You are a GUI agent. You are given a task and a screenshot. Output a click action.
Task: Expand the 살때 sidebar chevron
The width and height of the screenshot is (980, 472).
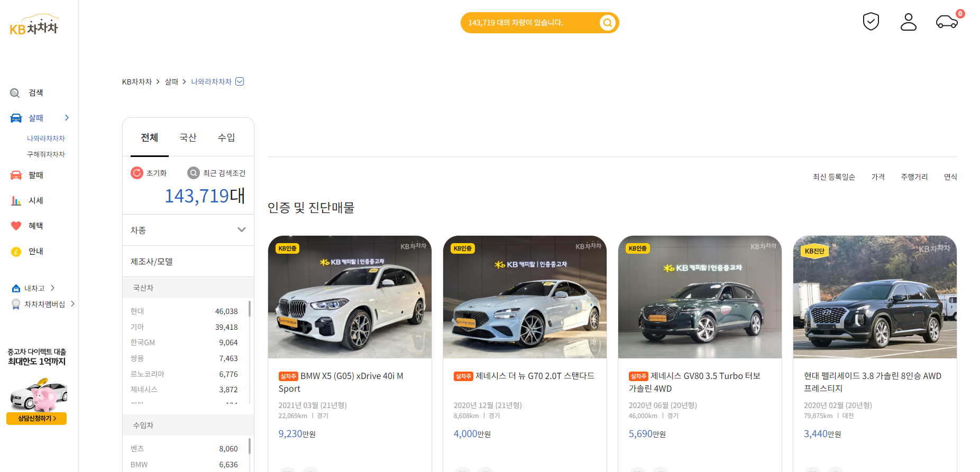(x=67, y=118)
